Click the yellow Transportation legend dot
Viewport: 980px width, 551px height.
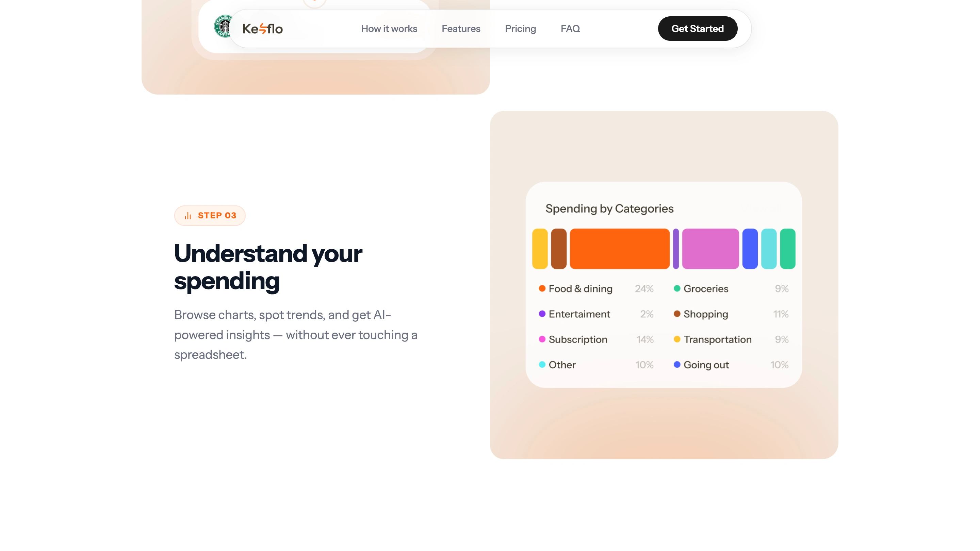point(677,339)
